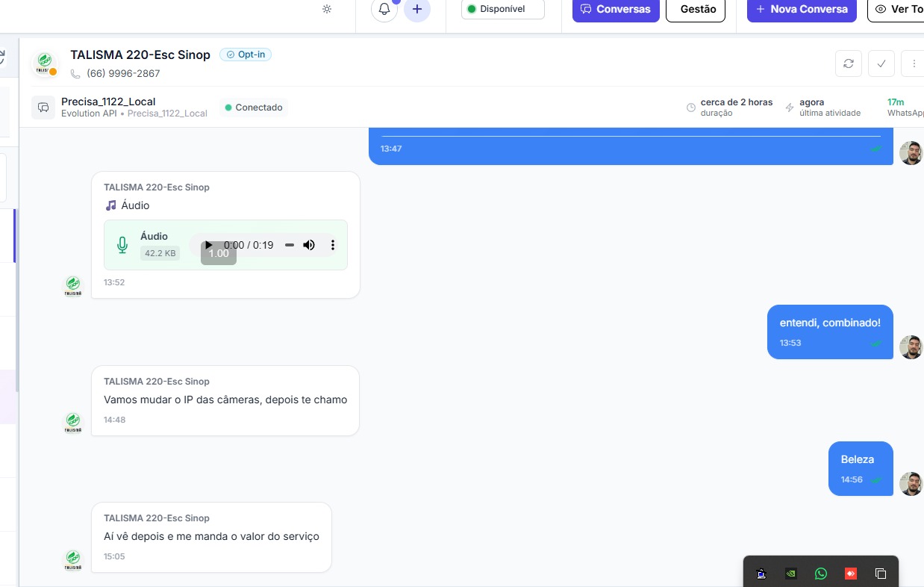Click the audio progress seek bar
The width and height of the screenshot is (924, 587).
pos(290,245)
